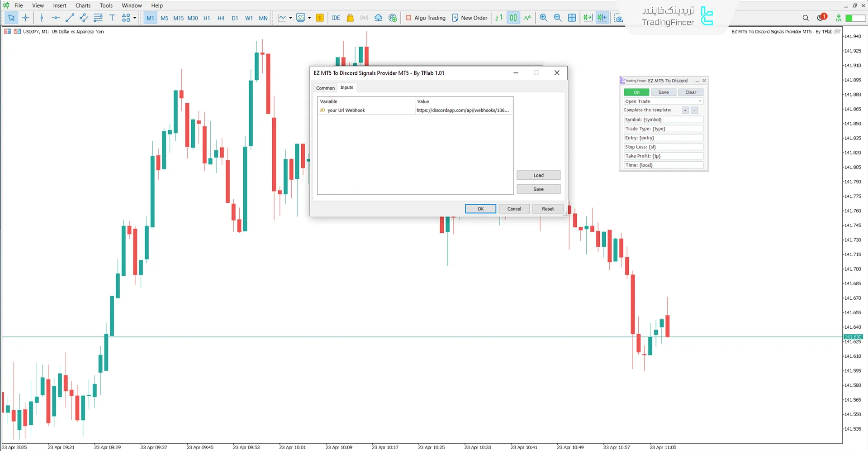Switch to the Common tab
The image size is (868, 451).
tap(325, 88)
